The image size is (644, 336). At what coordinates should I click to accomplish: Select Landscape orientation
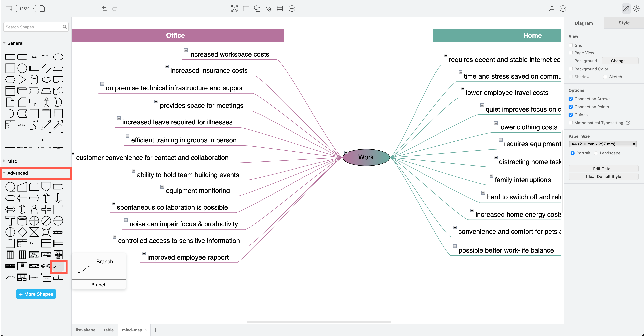596,153
